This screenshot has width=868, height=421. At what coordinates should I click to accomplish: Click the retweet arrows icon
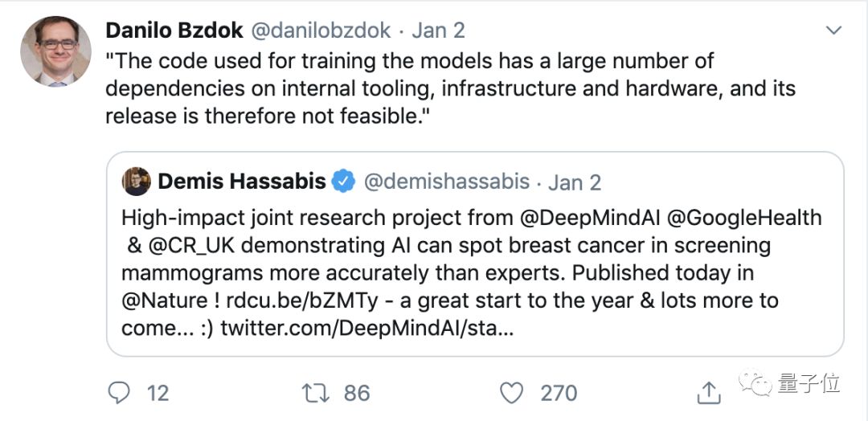point(313,392)
